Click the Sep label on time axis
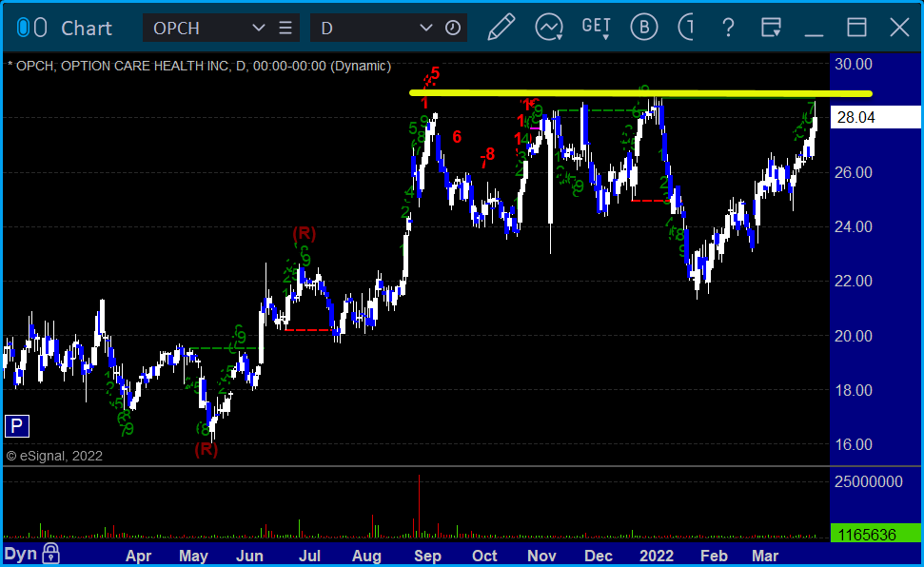The height and width of the screenshot is (567, 924). tap(427, 556)
